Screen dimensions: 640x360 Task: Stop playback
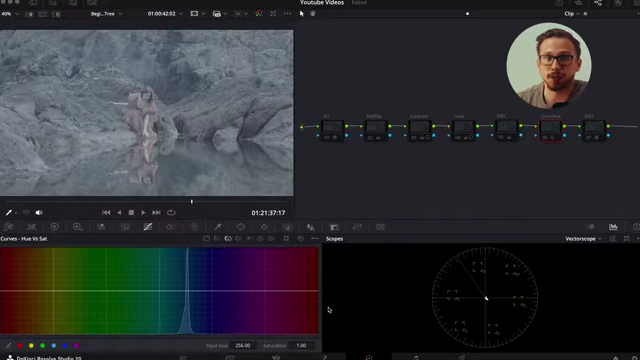click(x=131, y=213)
